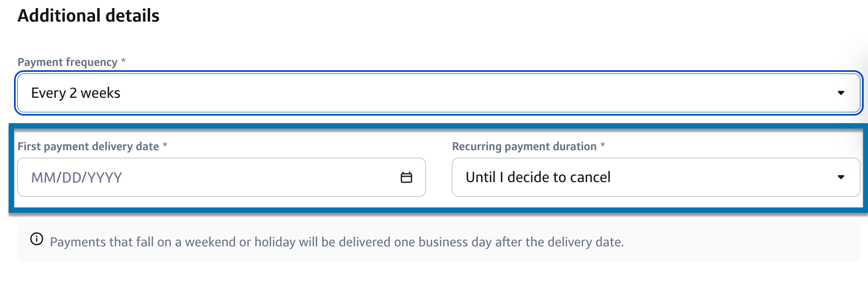The image size is (868, 282).
Task: Click the MM/DD/YYYY placeholder text
Action: [77, 177]
